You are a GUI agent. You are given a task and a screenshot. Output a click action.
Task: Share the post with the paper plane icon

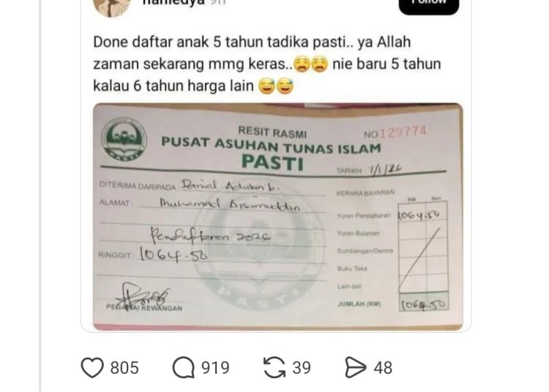coord(355,368)
